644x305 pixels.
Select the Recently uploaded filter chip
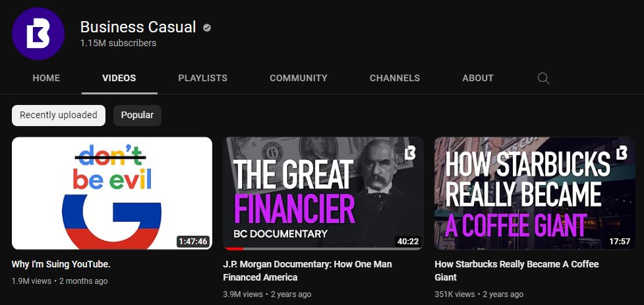click(59, 116)
